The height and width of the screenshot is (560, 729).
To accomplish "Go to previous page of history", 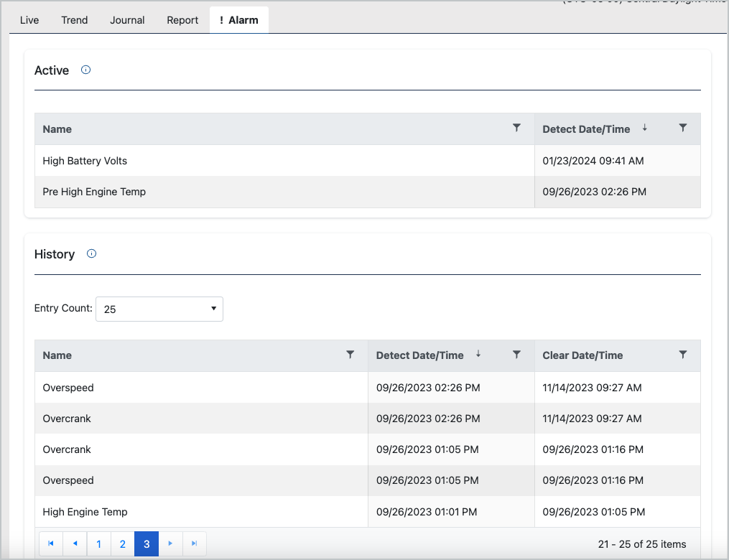I will (x=75, y=544).
